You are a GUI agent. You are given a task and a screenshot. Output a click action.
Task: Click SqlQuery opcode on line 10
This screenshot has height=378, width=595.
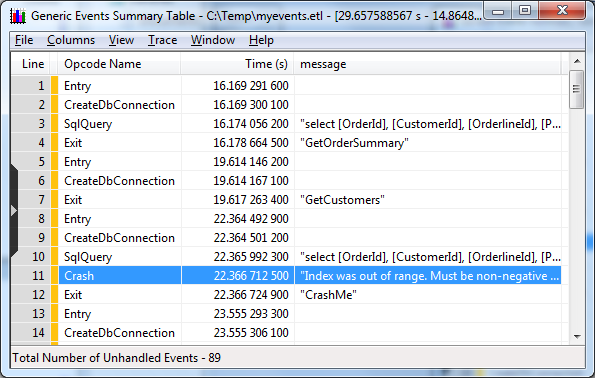tap(88, 257)
